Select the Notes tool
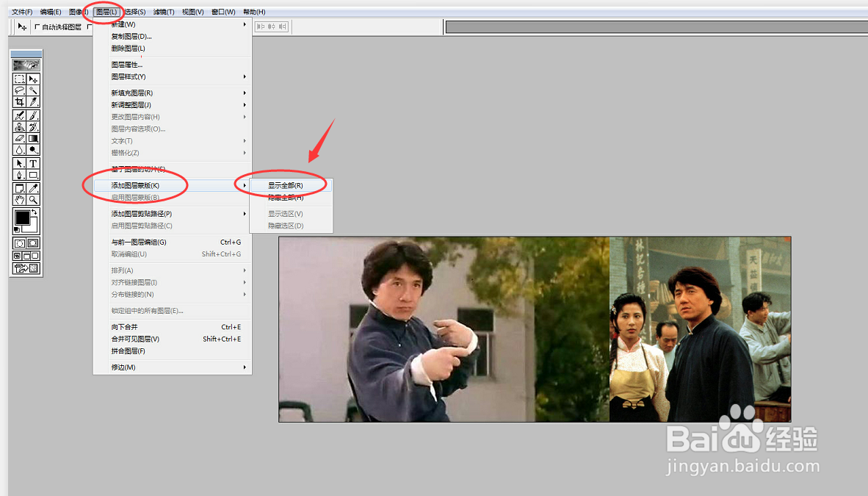This screenshot has height=496, width=868. coord(19,188)
